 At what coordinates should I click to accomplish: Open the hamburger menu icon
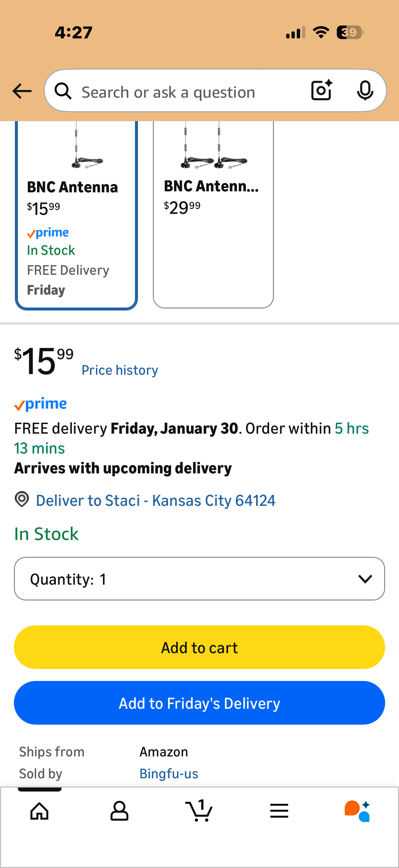(x=279, y=810)
